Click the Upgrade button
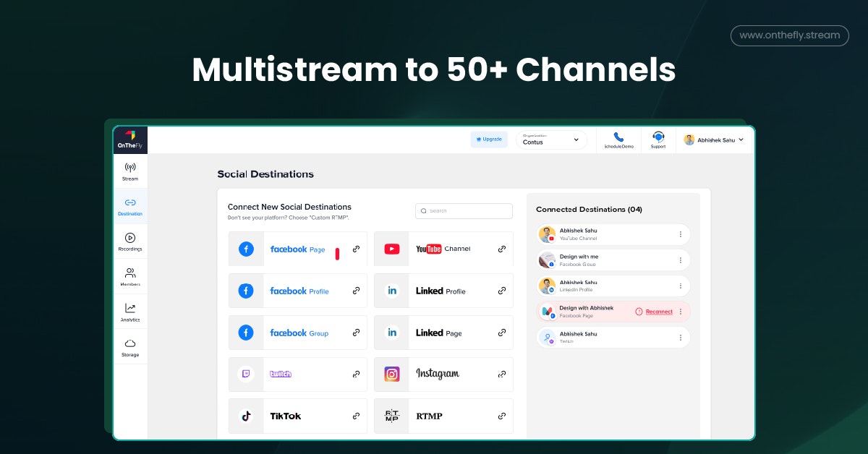The height and width of the screenshot is (454, 868). [489, 139]
